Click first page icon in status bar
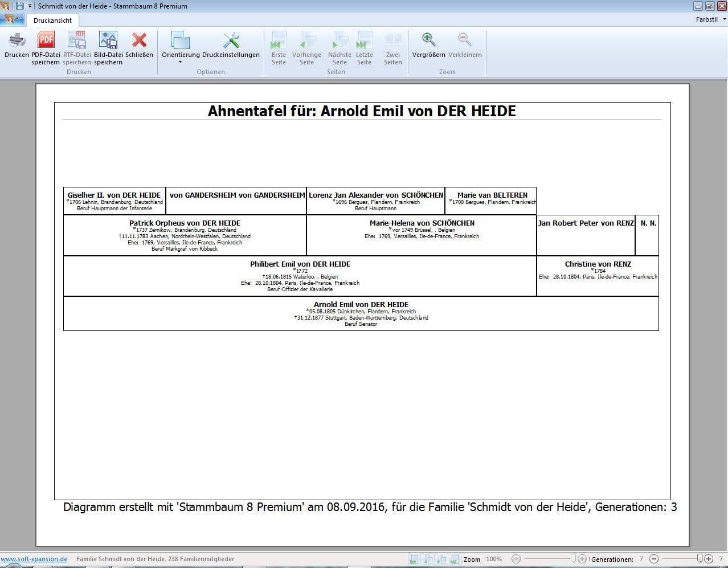This screenshot has width=728, height=568. pos(414,559)
